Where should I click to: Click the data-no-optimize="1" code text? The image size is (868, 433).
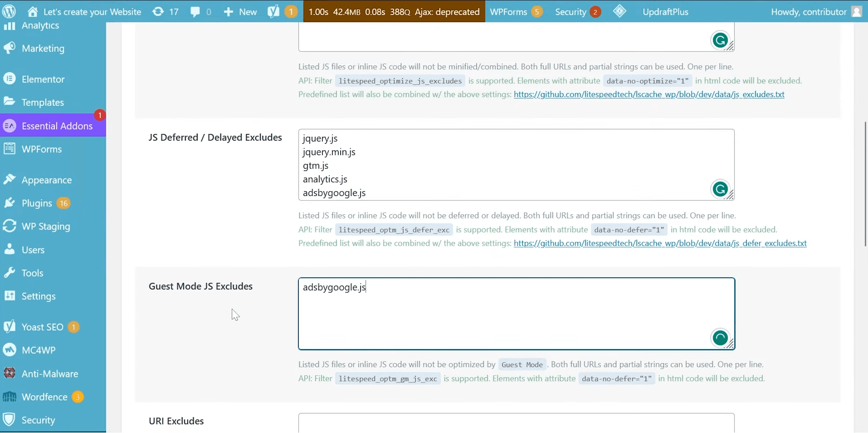click(647, 81)
